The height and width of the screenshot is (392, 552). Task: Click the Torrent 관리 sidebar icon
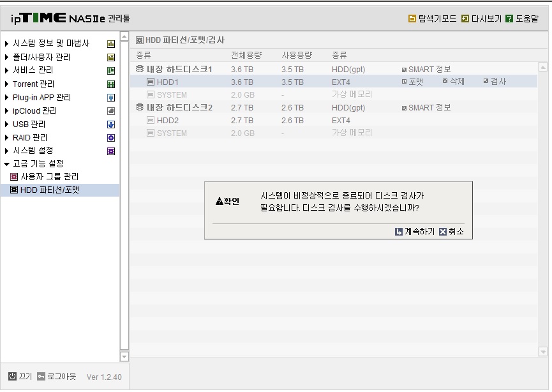click(x=111, y=84)
